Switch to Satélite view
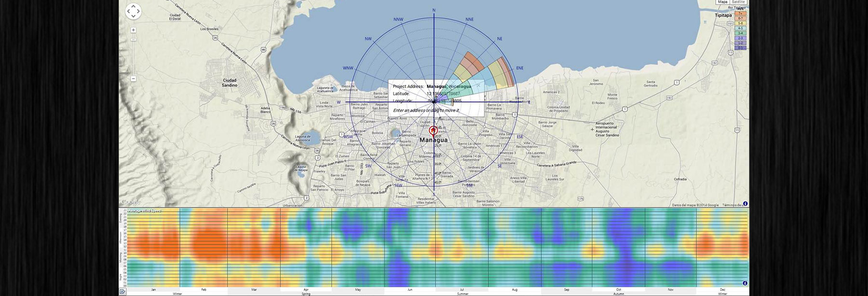The height and width of the screenshot is (296, 868). (x=738, y=2)
